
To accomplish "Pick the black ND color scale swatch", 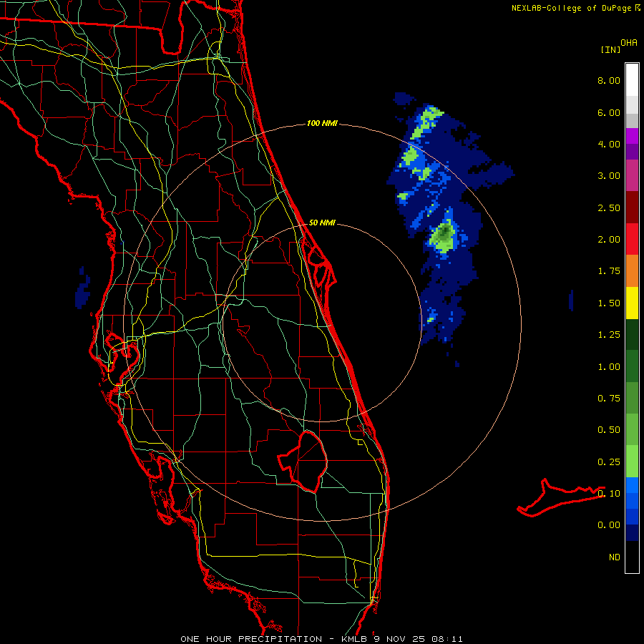I will tap(632, 557).
